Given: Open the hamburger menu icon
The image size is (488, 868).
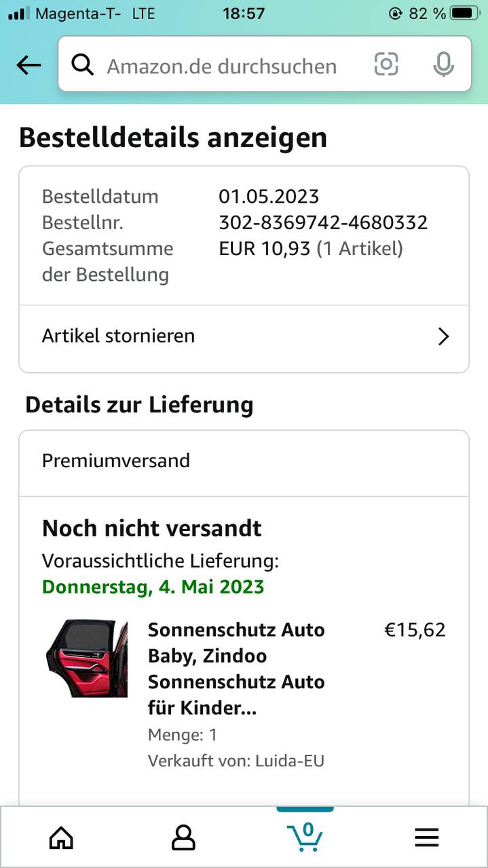Looking at the screenshot, I should tap(427, 838).
